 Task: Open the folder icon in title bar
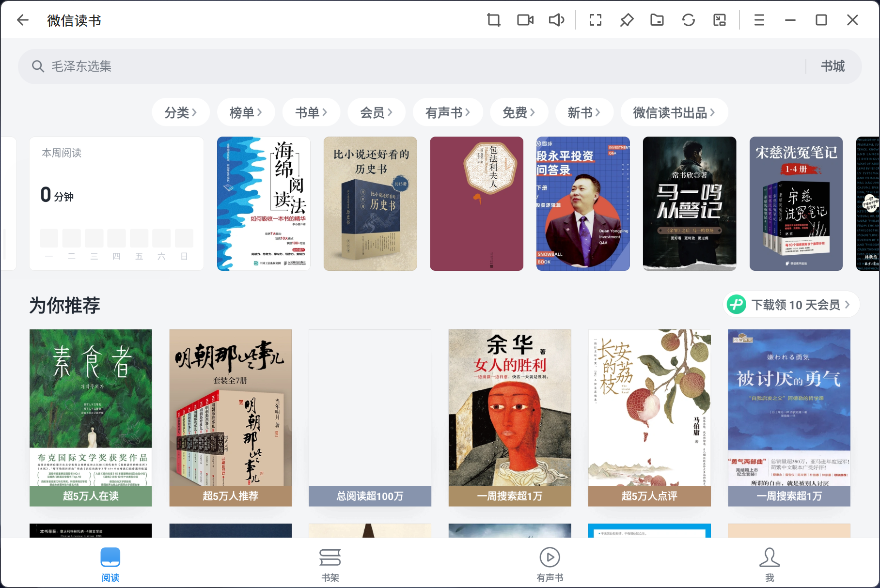[x=657, y=20]
